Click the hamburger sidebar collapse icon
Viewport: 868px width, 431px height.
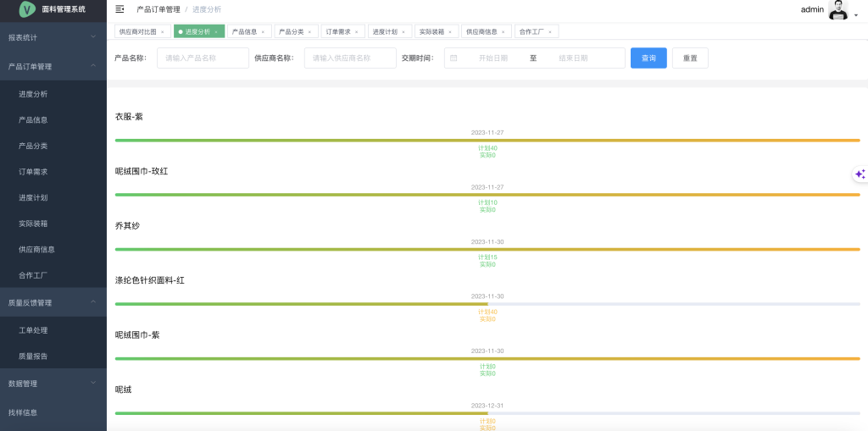pyautogui.click(x=120, y=9)
